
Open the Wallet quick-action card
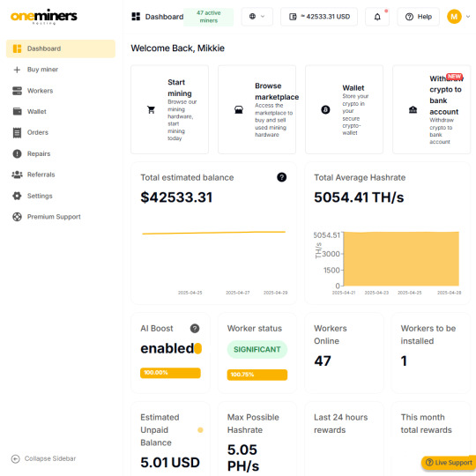344,109
